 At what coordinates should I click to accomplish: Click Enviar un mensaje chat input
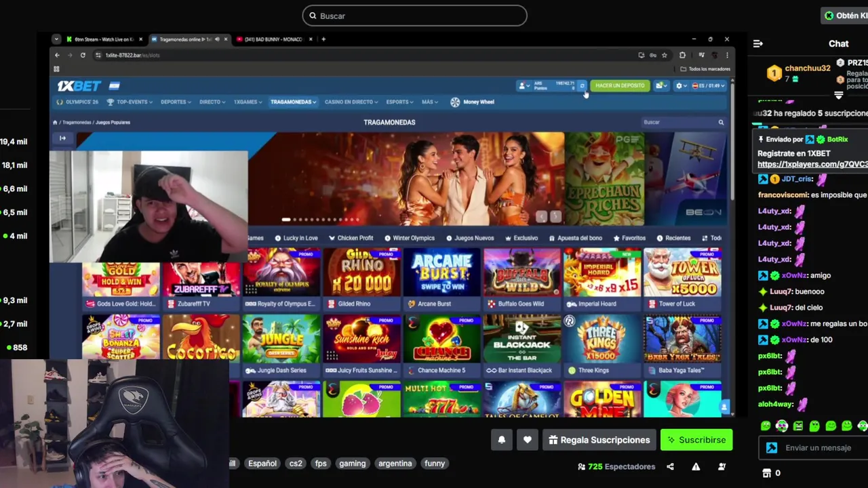816,448
